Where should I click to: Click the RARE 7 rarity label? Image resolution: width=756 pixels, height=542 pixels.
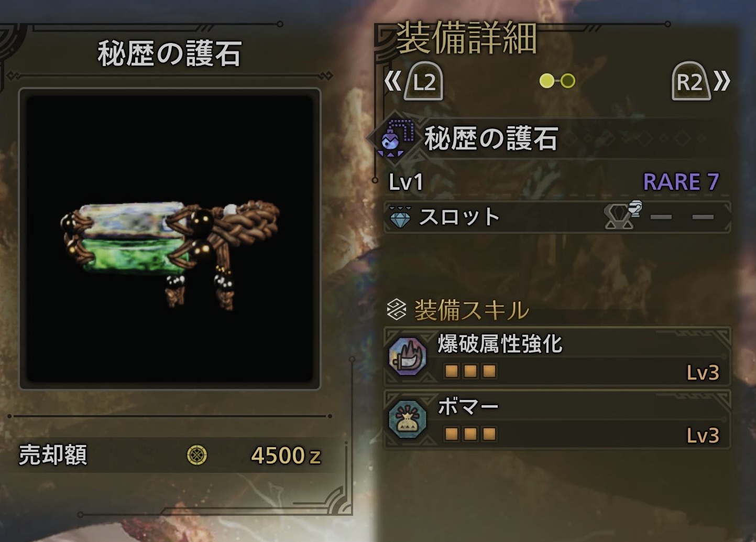[681, 182]
